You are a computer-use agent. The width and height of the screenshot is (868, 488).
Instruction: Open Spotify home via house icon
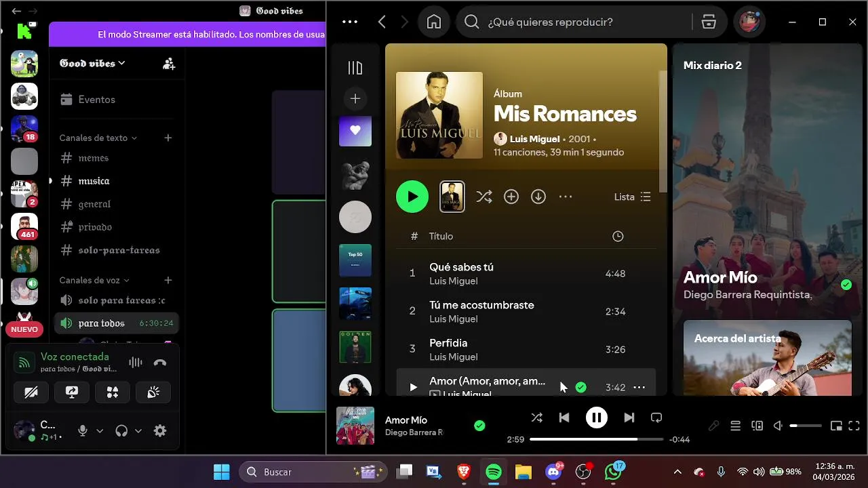[x=434, y=22]
